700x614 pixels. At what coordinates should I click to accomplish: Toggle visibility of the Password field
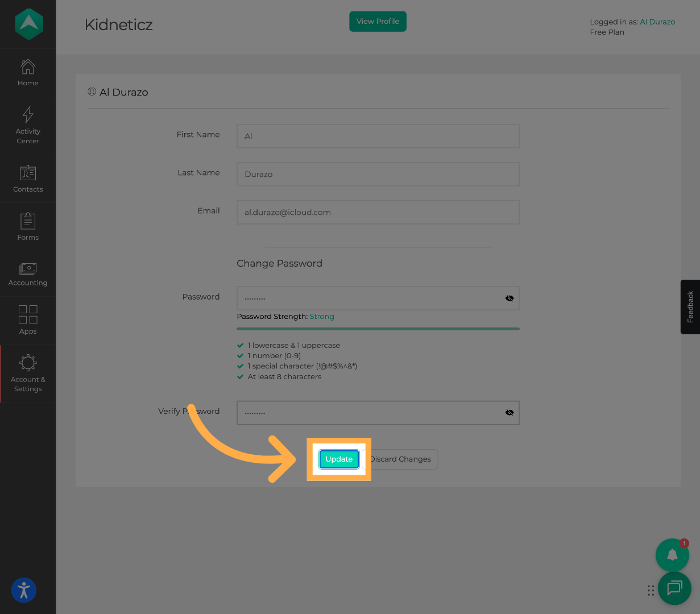pos(510,298)
